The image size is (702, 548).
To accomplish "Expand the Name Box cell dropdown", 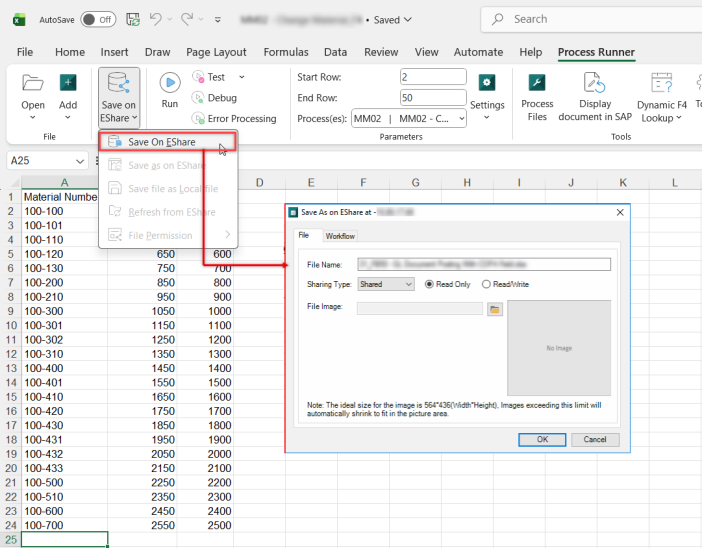I will click(80, 161).
